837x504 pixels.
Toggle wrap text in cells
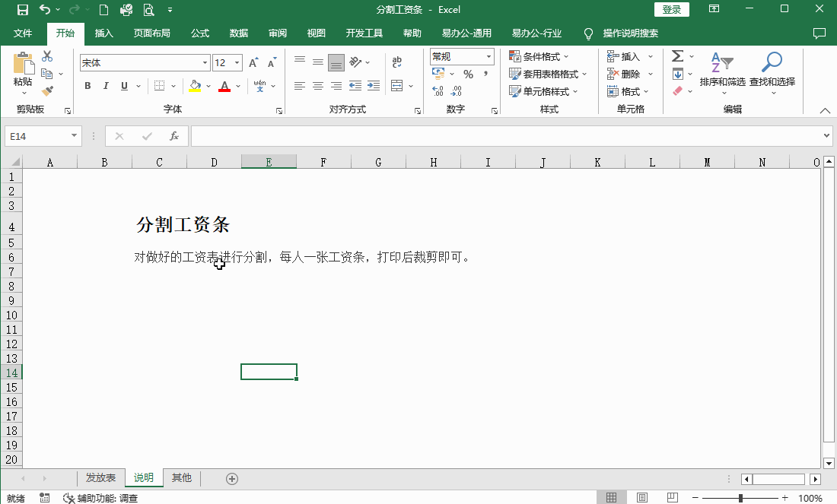(396, 62)
